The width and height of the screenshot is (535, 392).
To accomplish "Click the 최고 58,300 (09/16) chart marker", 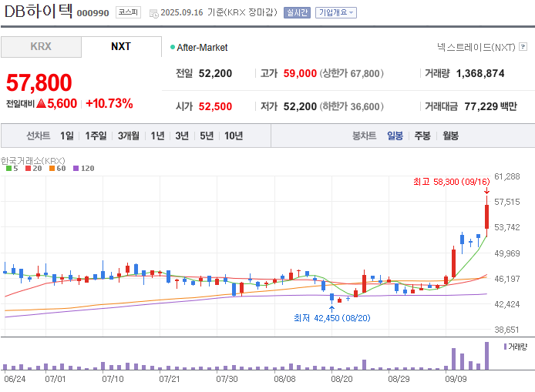I will (x=452, y=182).
